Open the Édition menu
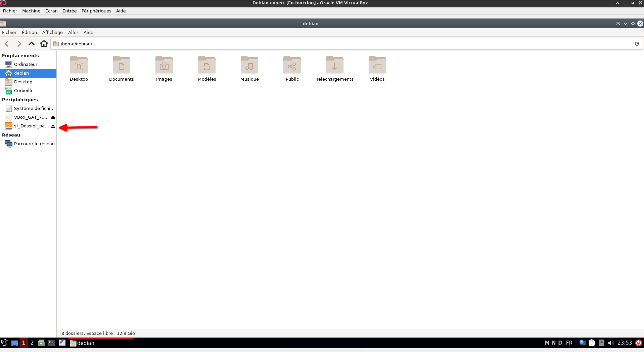The image size is (644, 352). [x=30, y=32]
